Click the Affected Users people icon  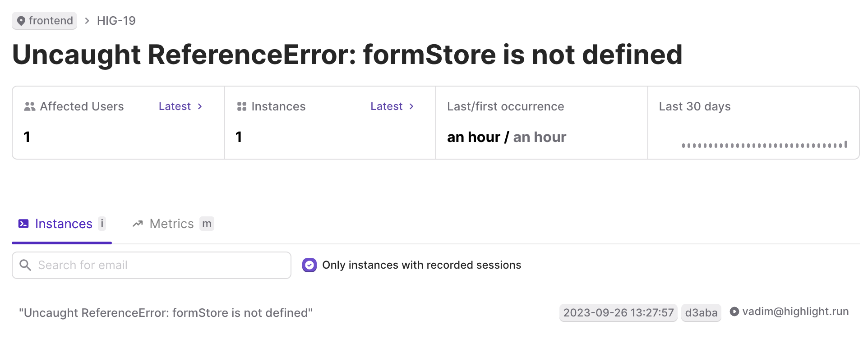point(30,106)
